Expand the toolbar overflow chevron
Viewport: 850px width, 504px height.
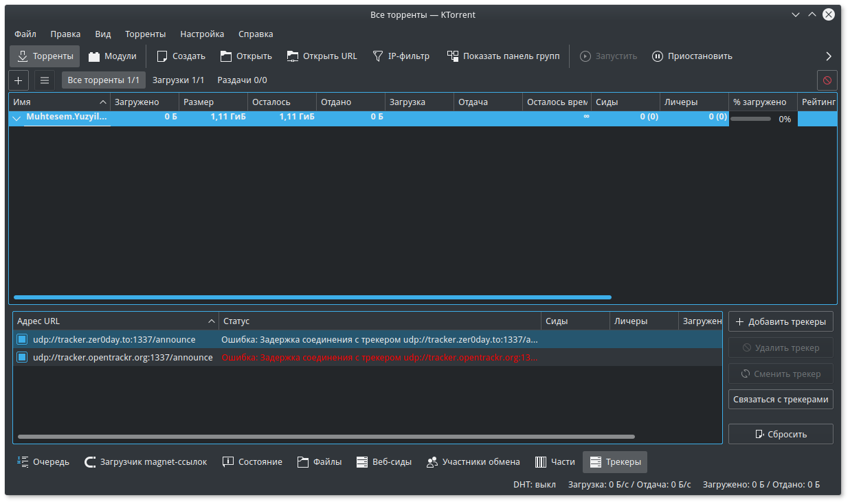(828, 56)
